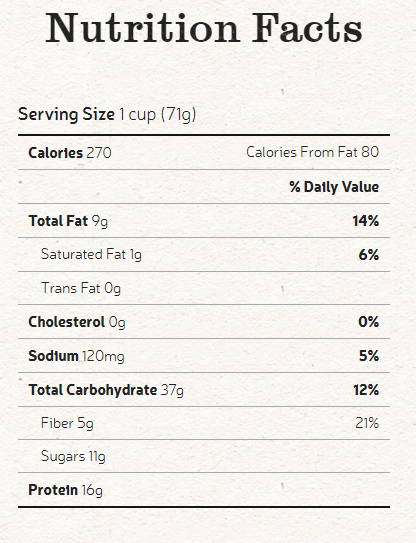
Task: Click the 21% Fiber daily value
Action: [x=367, y=423]
